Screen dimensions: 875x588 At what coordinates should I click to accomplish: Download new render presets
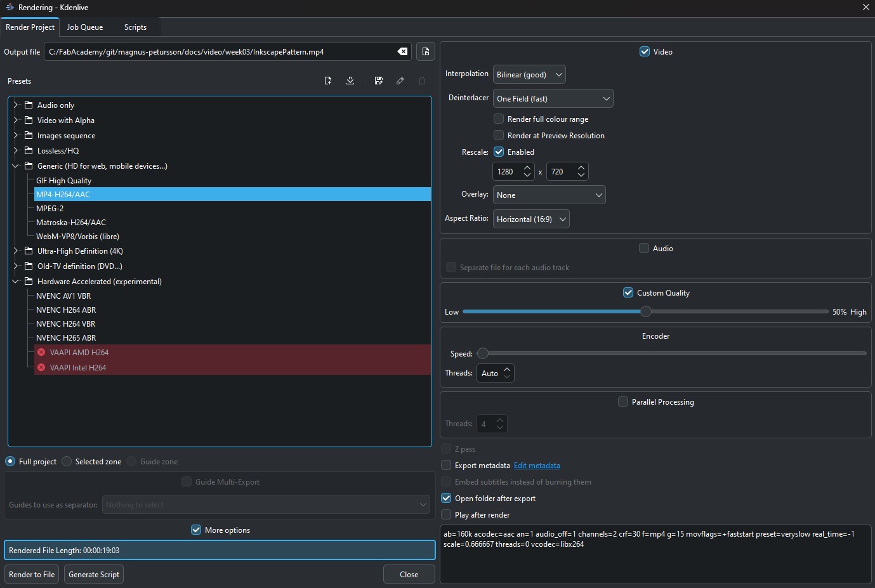tap(350, 81)
